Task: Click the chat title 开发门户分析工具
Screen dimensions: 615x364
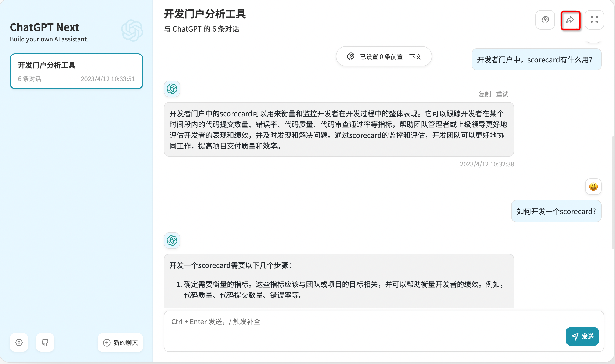Action: (205, 14)
